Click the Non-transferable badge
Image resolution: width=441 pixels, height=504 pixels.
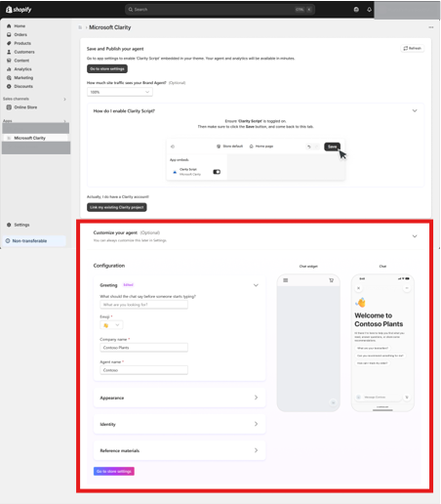click(x=34, y=241)
